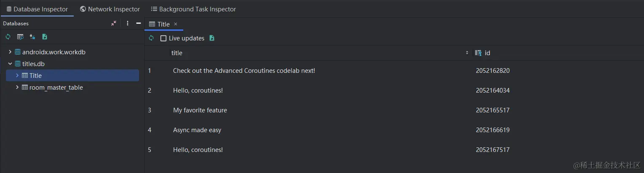This screenshot has height=173, width=644.
Task: Refresh the Title table data
Action: (x=151, y=38)
